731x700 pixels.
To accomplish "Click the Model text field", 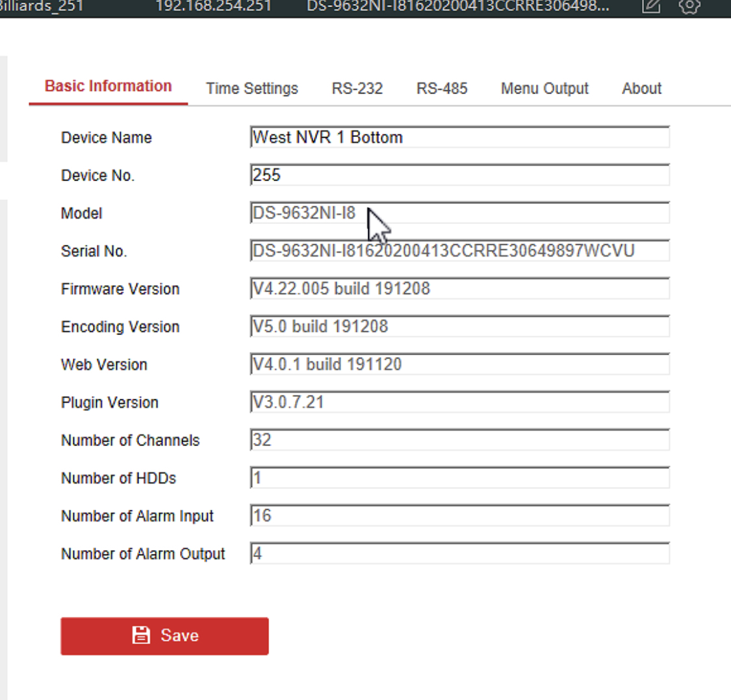I will pos(459,213).
